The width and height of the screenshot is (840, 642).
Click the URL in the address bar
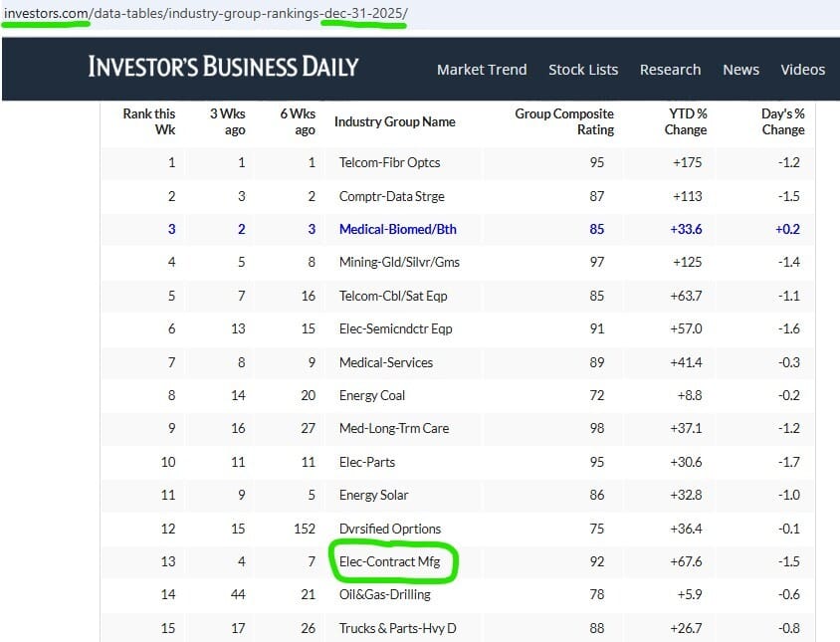(204, 16)
